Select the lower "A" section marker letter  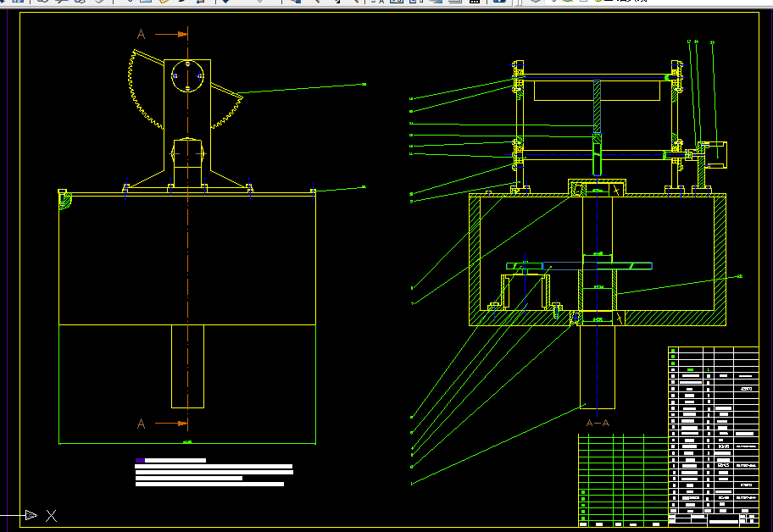point(141,424)
